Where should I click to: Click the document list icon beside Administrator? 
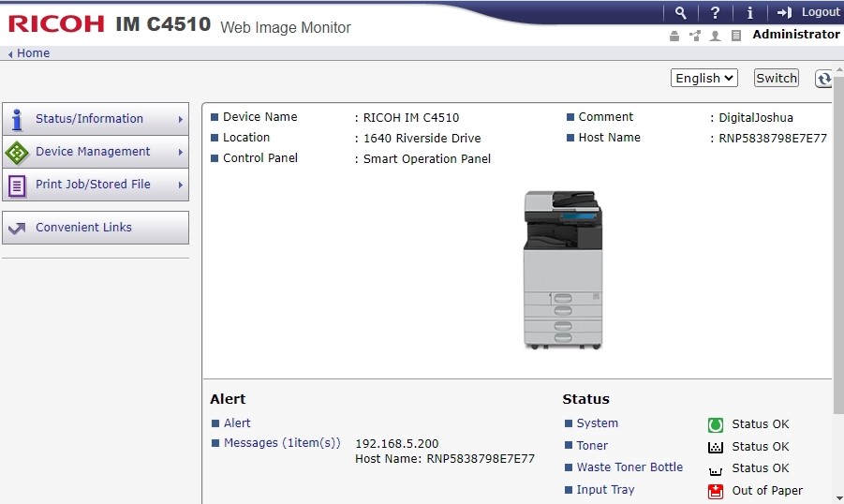(736, 37)
